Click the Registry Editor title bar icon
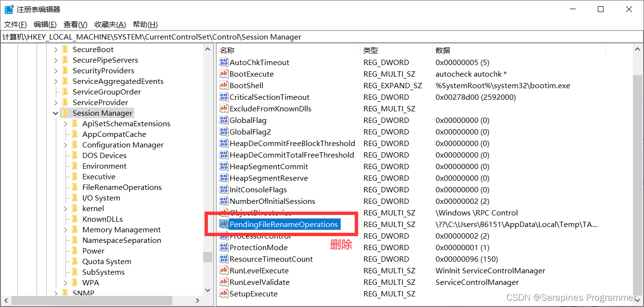This screenshot has width=644, height=307. [9, 9]
